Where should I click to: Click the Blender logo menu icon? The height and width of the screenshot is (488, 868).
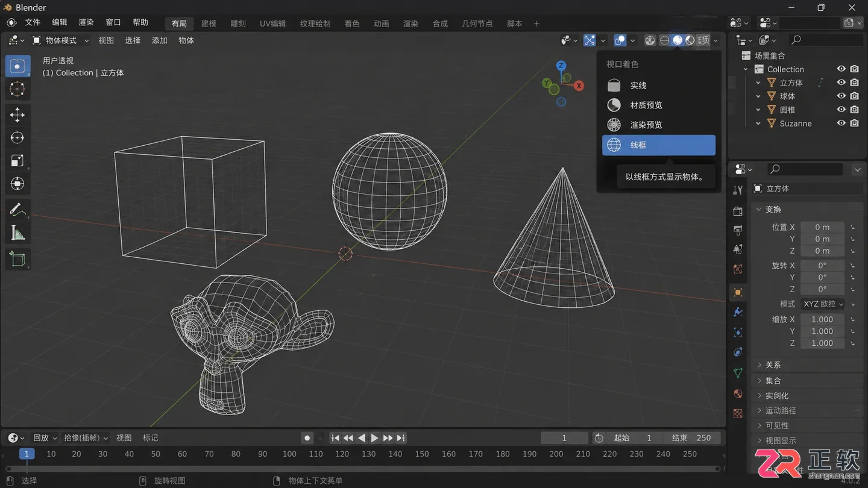[11, 22]
